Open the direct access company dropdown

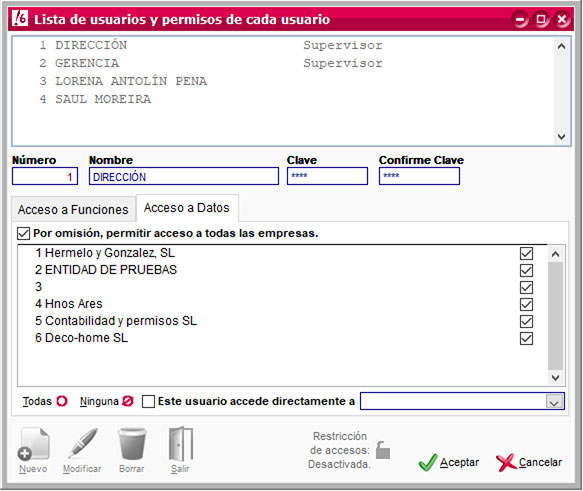click(x=554, y=402)
